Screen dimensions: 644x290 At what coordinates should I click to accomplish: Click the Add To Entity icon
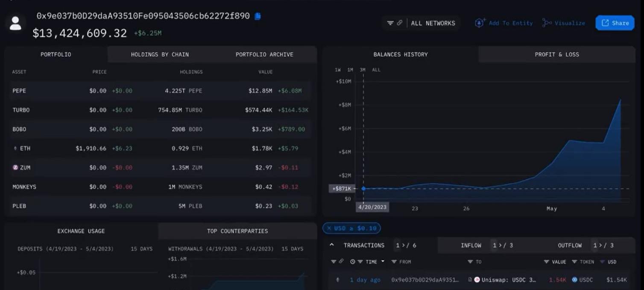(480, 23)
